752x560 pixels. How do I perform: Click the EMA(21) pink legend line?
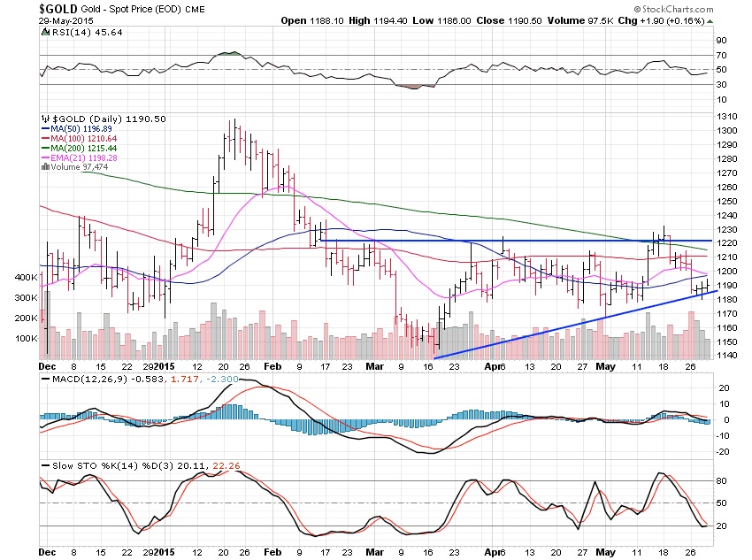[x=46, y=157]
